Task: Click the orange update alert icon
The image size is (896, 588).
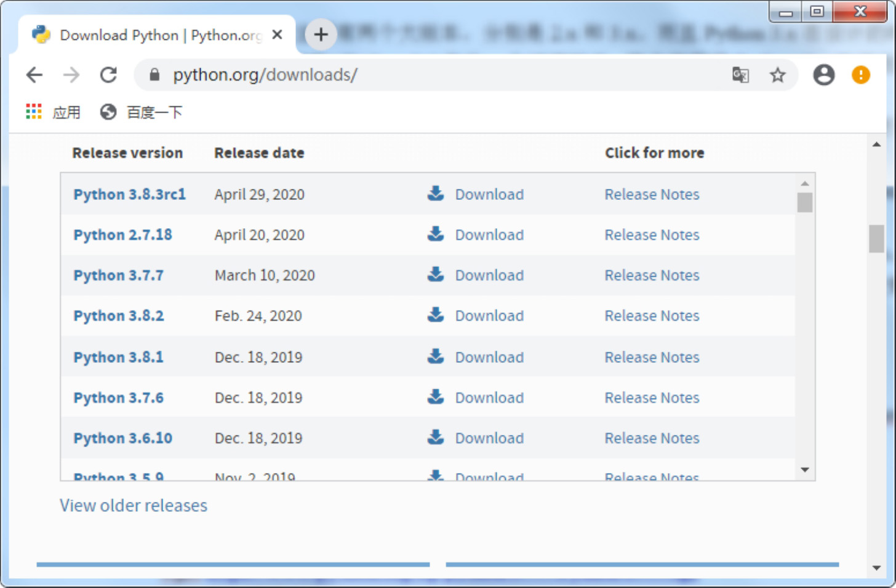Action: (x=861, y=75)
